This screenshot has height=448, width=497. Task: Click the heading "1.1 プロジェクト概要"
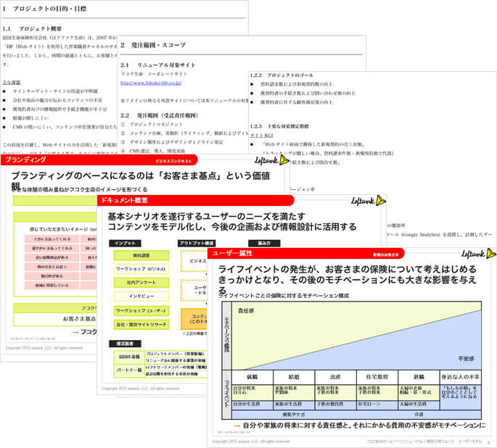[32, 28]
